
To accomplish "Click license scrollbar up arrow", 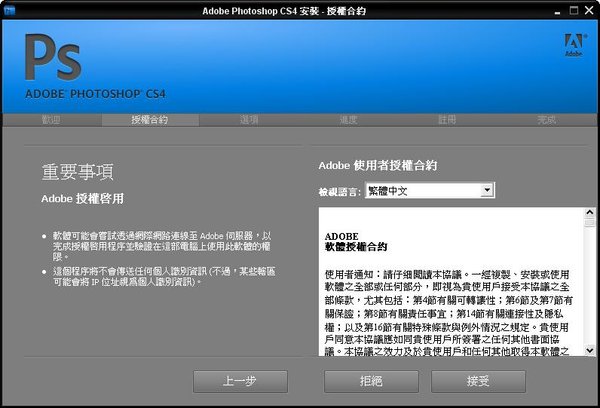I will click(x=590, y=212).
